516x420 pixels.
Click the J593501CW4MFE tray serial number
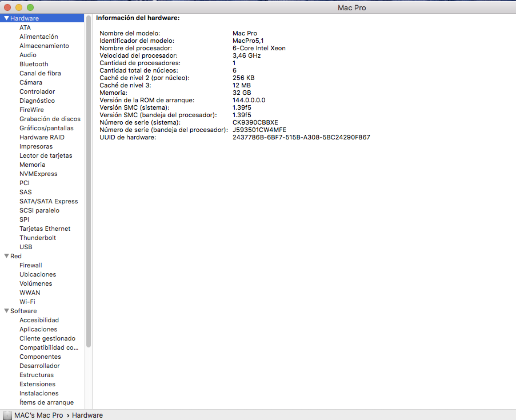click(x=259, y=130)
